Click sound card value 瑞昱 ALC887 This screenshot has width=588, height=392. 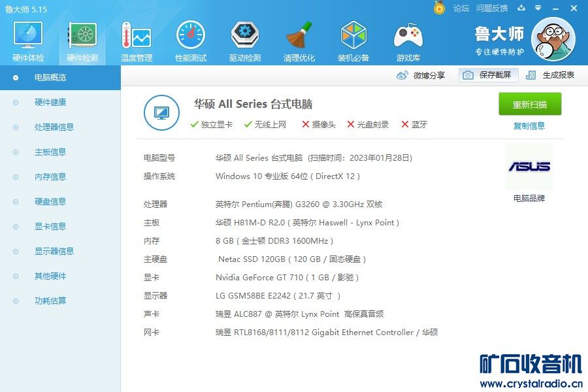click(300, 314)
